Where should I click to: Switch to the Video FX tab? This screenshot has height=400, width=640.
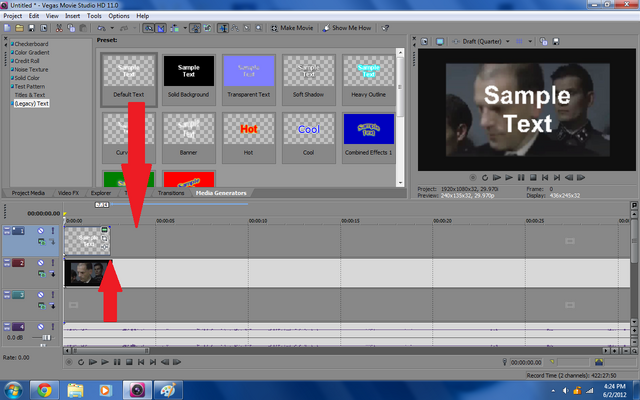tap(68, 193)
